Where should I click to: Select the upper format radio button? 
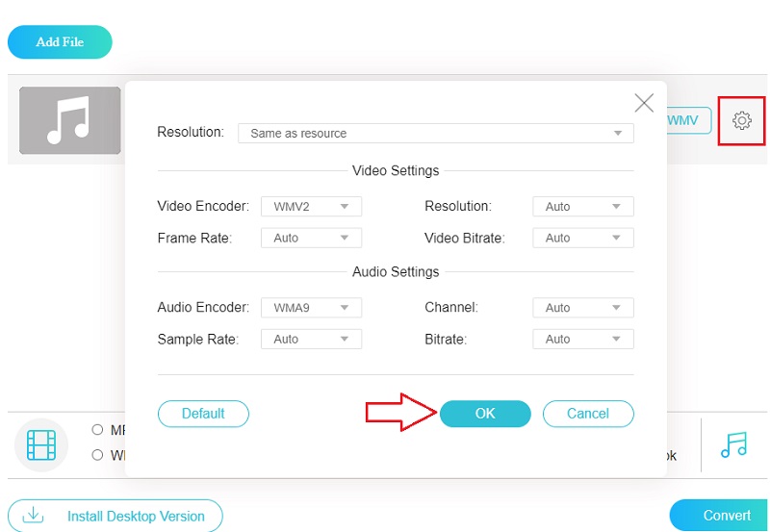[97, 429]
